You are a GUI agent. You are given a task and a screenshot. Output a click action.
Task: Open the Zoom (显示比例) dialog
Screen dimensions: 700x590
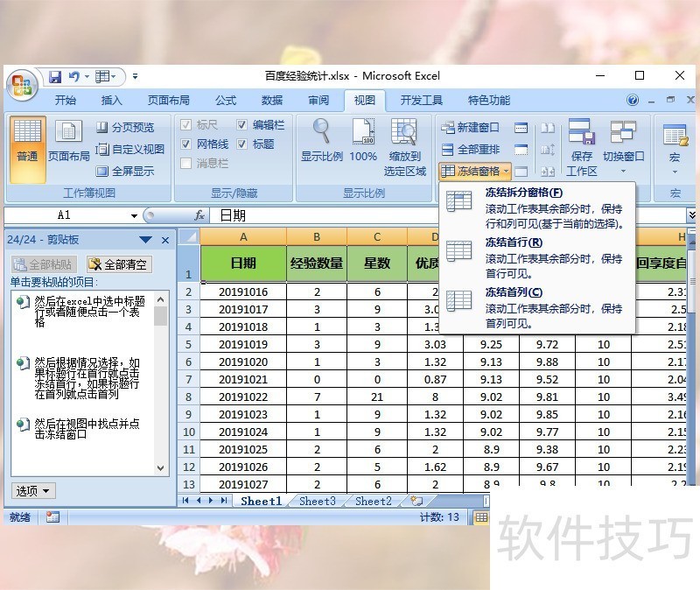pyautogui.click(x=321, y=141)
